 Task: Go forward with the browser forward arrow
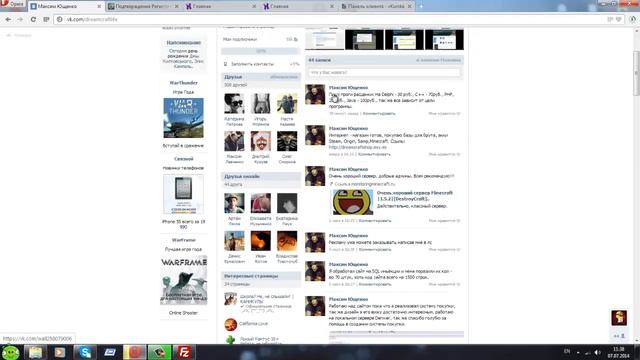20,19
